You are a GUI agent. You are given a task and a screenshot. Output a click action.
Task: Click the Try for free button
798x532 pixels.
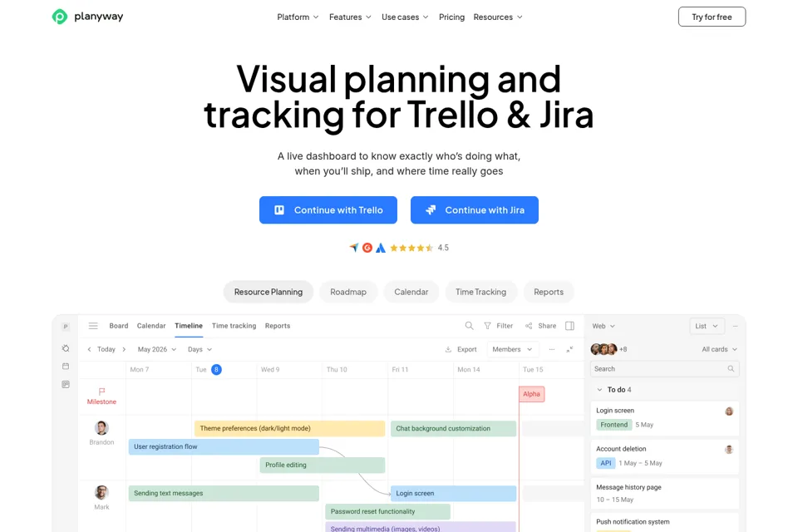[x=712, y=17]
